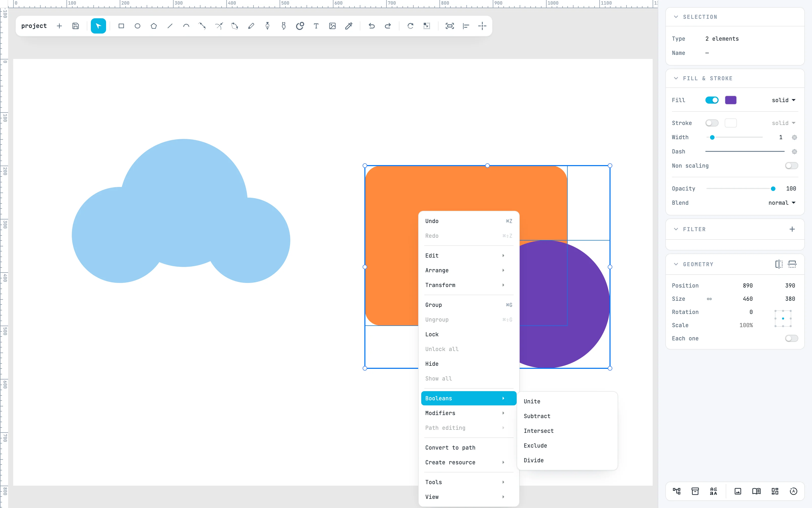Viewport: 812px width, 508px height.
Task: Click Lock in the context menu
Action: click(x=468, y=335)
